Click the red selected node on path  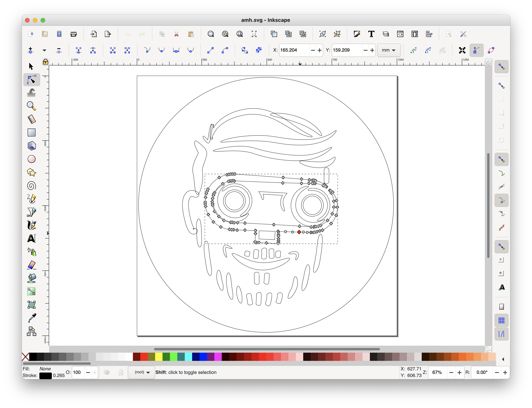point(299,232)
